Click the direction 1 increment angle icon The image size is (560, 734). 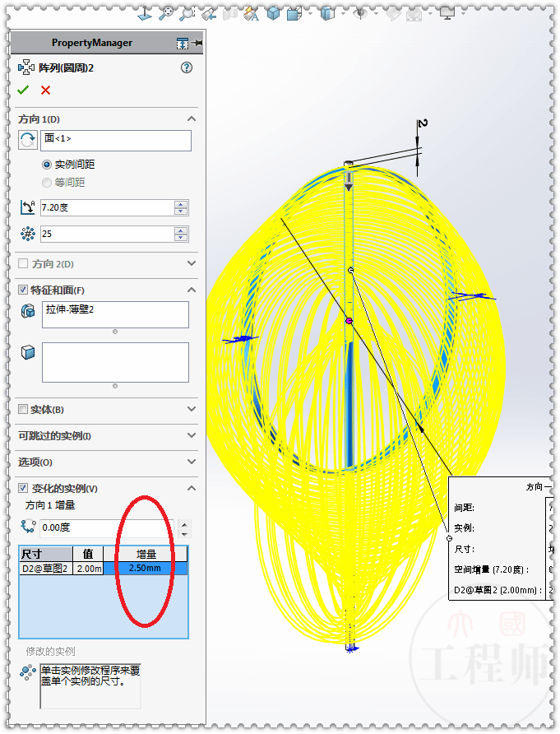pos(28,527)
